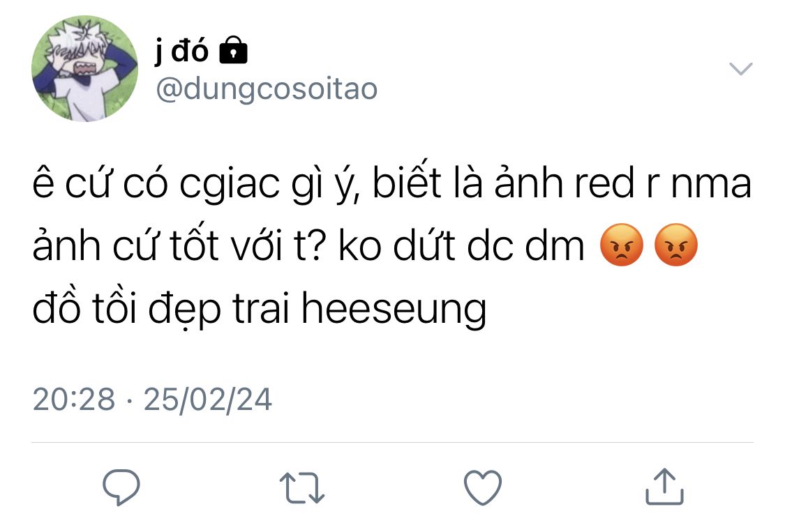The height and width of the screenshot is (532, 785).
Task: Click the word nma ending the first line
Action: click(711, 185)
